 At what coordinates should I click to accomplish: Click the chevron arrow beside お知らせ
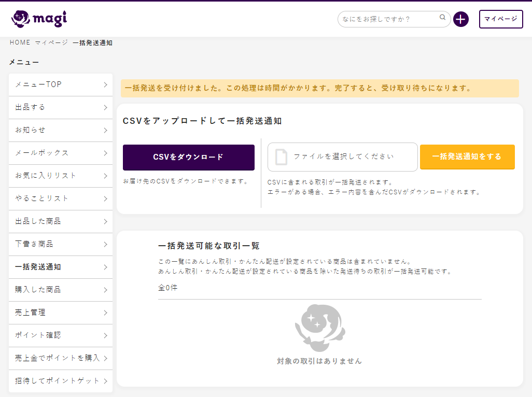pyautogui.click(x=105, y=130)
